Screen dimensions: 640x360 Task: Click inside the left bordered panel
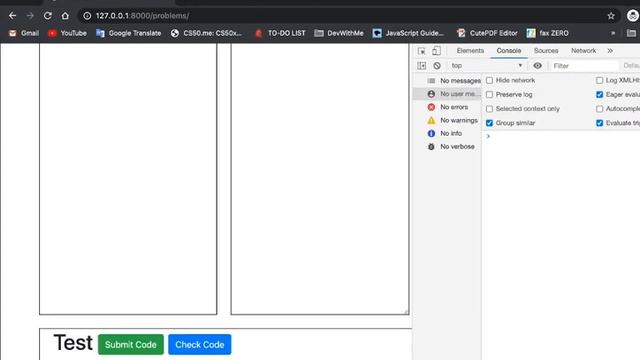[128, 179]
